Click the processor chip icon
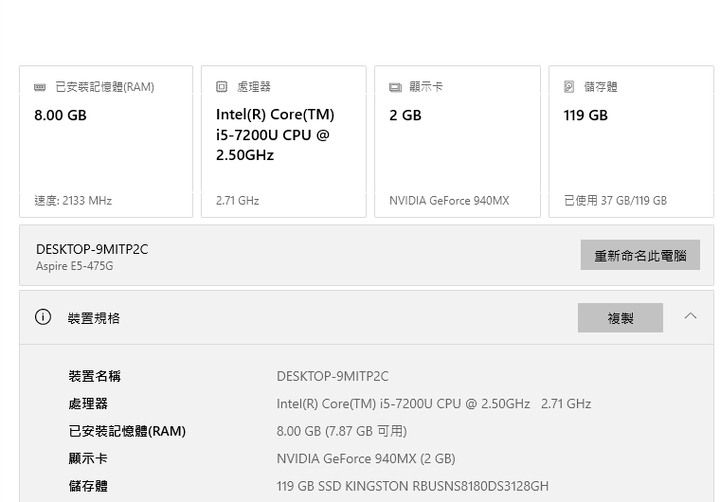720x502 pixels. (x=221, y=86)
